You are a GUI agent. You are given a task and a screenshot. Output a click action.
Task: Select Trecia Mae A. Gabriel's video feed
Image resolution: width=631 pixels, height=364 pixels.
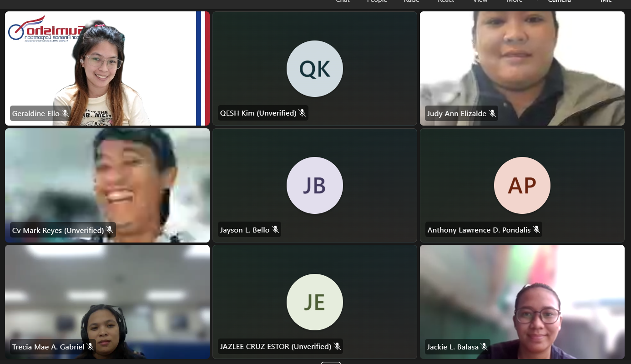[107, 302]
